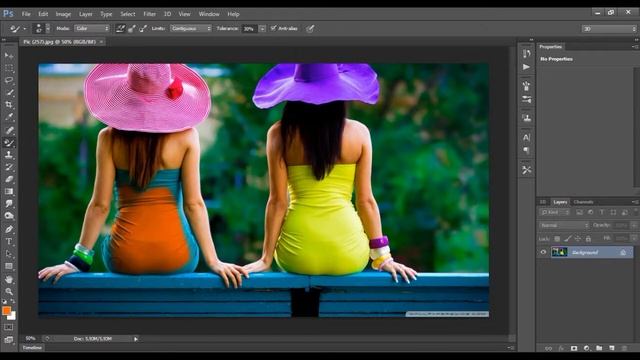Screen dimensions: 640x360
Task: Open the Paragraph panel icon
Action: (527, 151)
